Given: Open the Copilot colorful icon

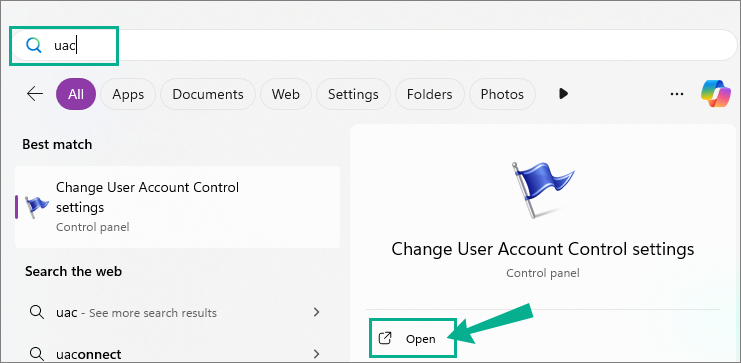Looking at the screenshot, I should point(716,94).
